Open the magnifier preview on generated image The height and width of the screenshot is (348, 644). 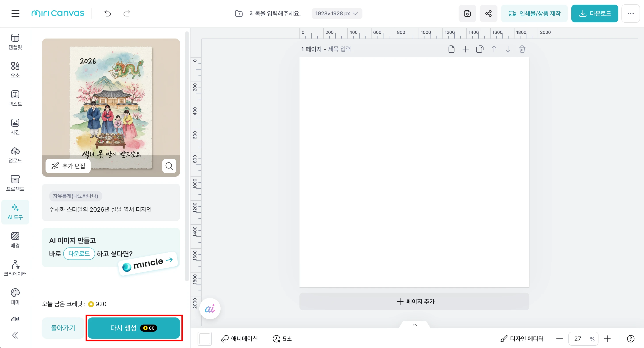(169, 166)
